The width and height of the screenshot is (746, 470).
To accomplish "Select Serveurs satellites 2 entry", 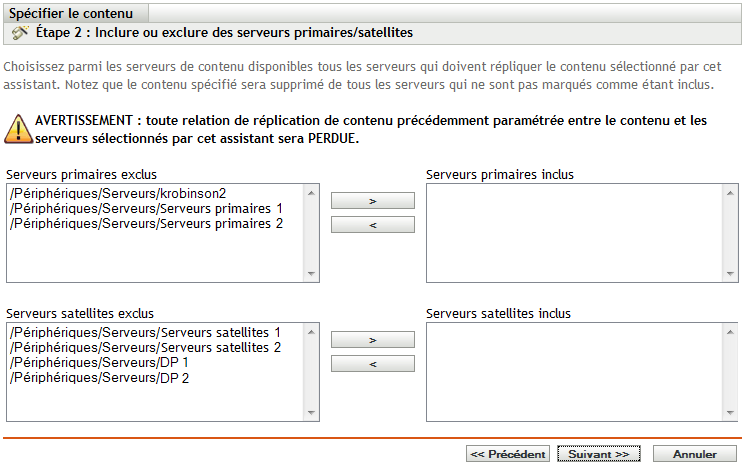I will (x=145, y=347).
